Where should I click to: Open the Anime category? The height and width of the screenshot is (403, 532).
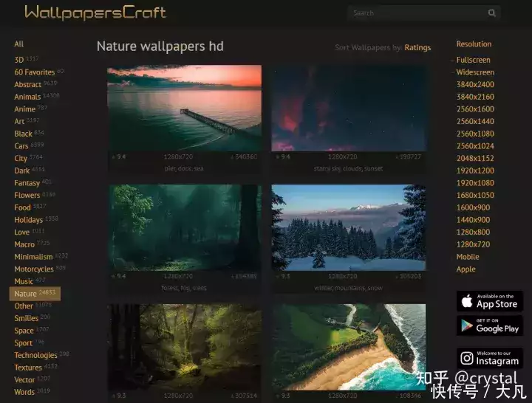tap(25, 108)
